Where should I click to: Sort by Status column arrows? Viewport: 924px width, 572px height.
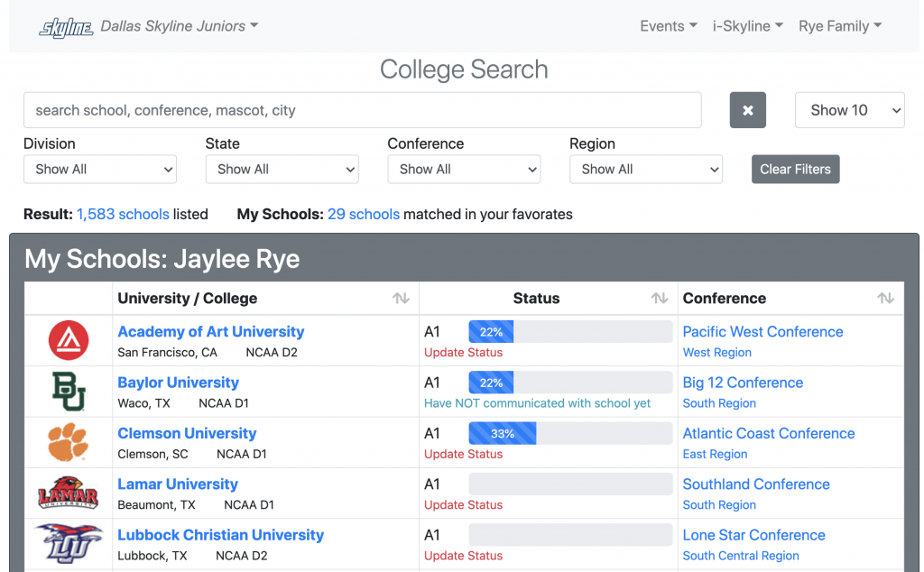click(x=660, y=298)
